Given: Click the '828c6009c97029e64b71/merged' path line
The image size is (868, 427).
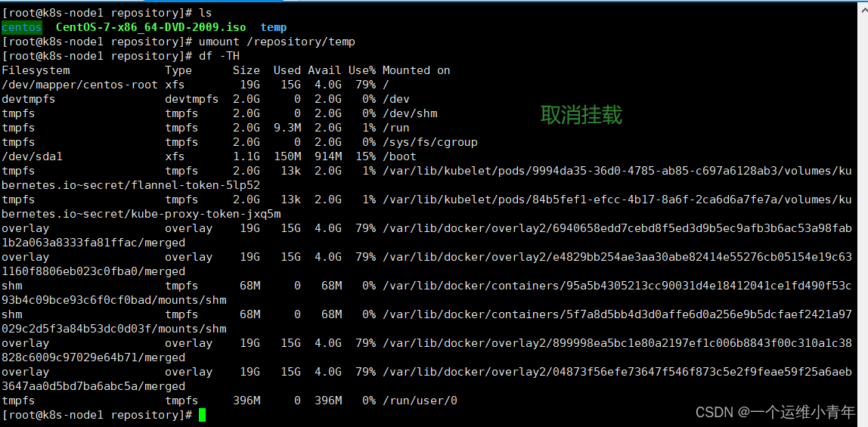Looking at the screenshot, I should 94,358.
